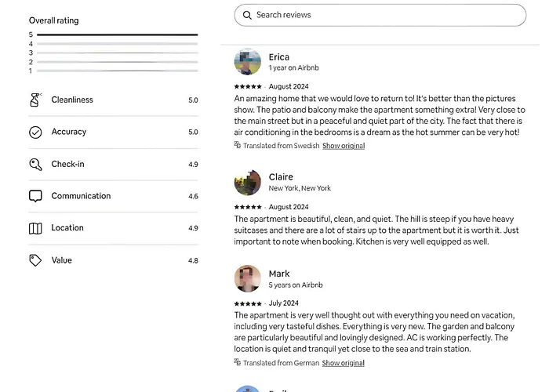Image resolution: width=549 pixels, height=392 pixels.
Task: Click the Cleanliness spray bottle icon
Action: pyautogui.click(x=35, y=100)
